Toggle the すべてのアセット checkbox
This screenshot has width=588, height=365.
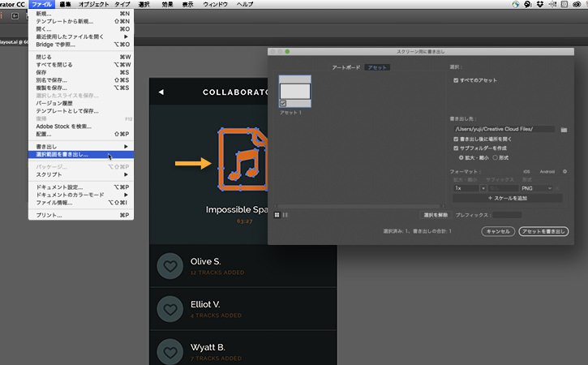[x=456, y=80]
